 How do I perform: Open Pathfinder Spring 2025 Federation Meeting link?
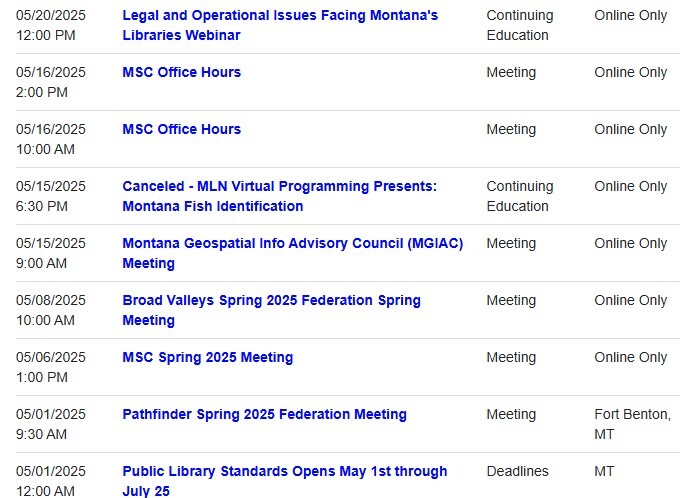[264, 414]
